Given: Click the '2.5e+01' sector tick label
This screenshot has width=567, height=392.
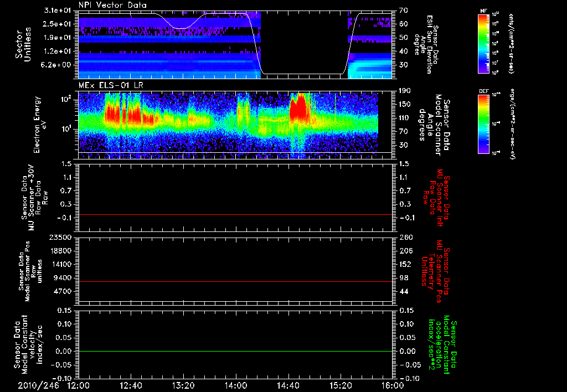Looking at the screenshot, I should tap(58, 24).
